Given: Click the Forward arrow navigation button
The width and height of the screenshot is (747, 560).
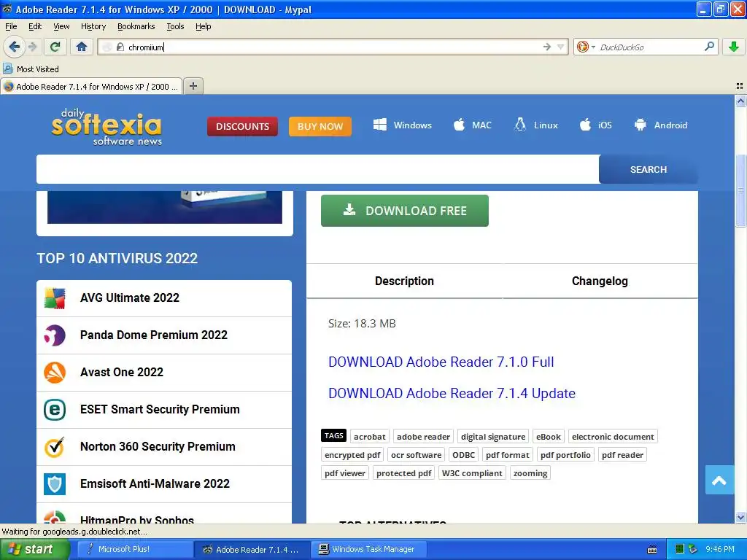Looking at the screenshot, I should tap(33, 47).
